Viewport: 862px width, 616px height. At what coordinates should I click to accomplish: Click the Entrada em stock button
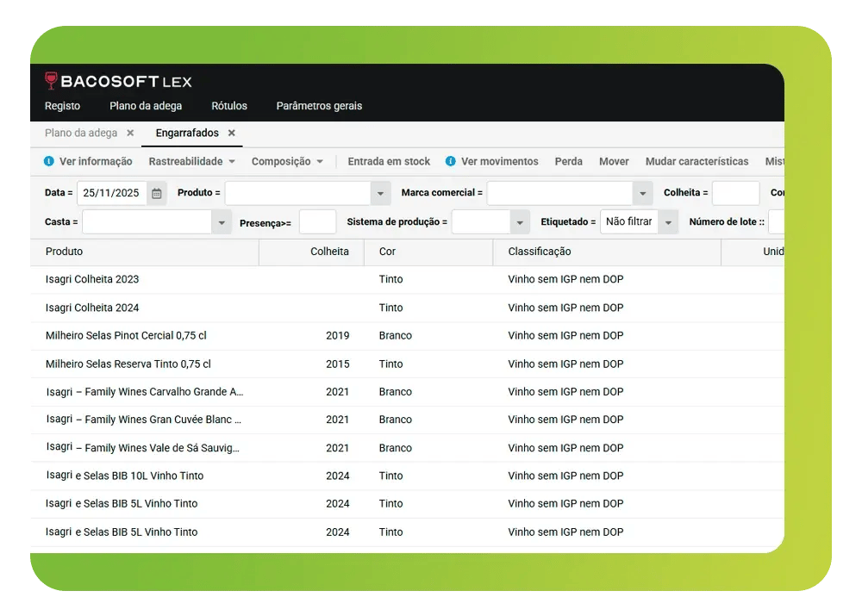(389, 161)
